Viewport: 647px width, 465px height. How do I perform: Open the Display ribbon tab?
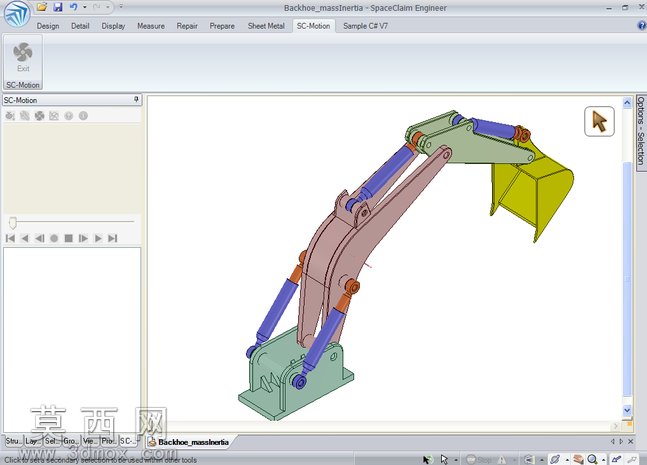pyautogui.click(x=113, y=26)
